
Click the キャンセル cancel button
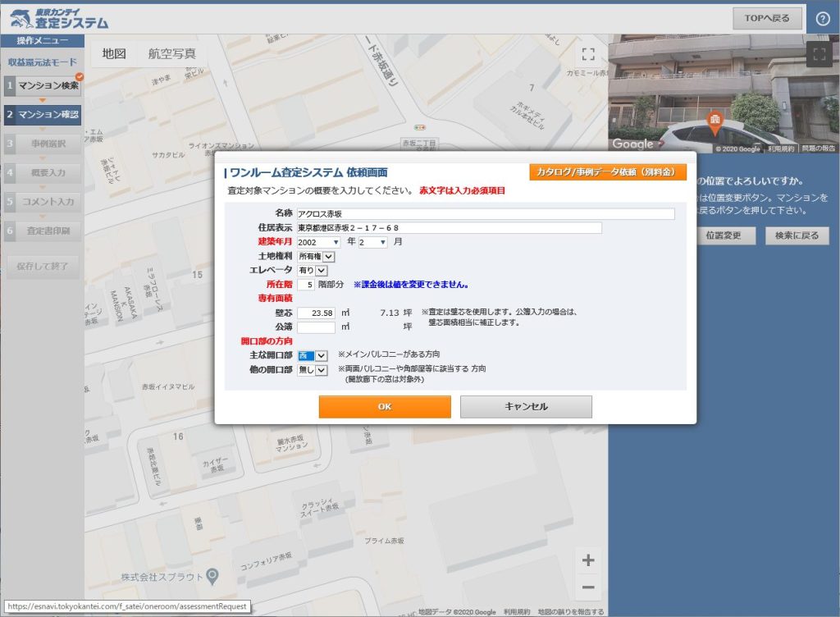pos(526,406)
